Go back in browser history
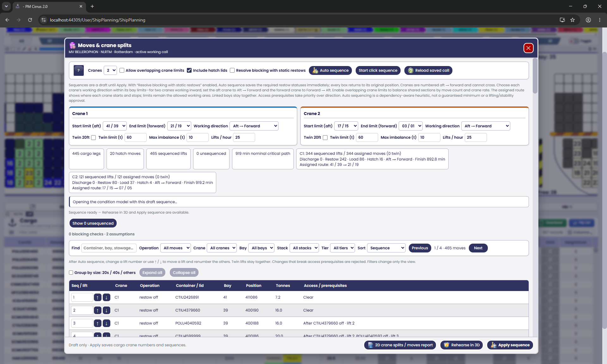 coord(7,20)
